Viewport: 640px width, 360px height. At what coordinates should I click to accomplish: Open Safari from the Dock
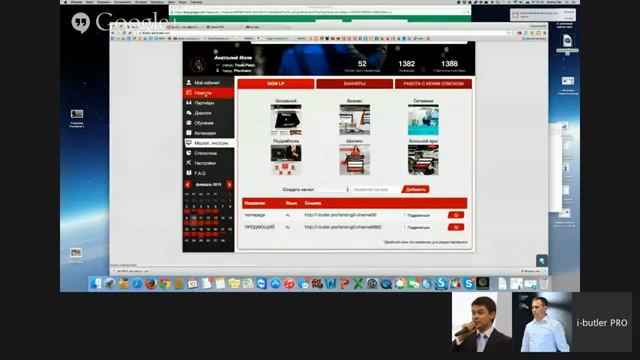tap(137, 283)
